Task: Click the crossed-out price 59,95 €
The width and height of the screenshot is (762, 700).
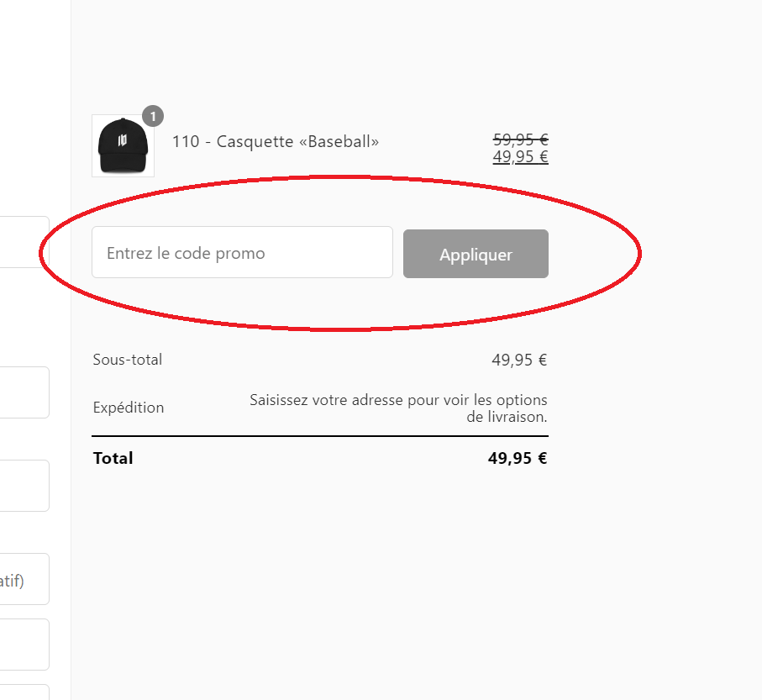Action: coord(520,140)
